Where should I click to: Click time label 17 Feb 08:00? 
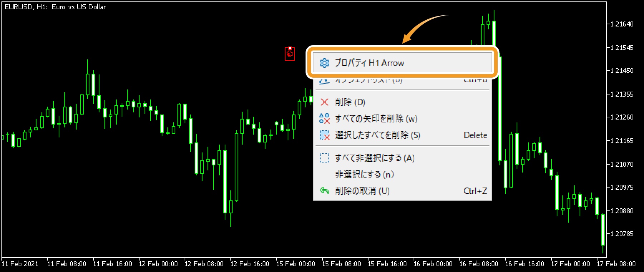616,264
